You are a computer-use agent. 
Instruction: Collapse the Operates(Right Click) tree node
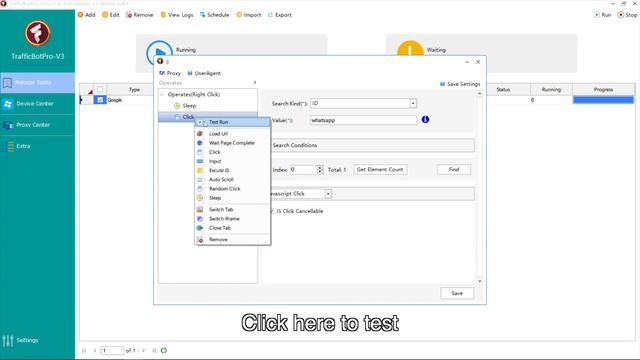click(x=162, y=94)
